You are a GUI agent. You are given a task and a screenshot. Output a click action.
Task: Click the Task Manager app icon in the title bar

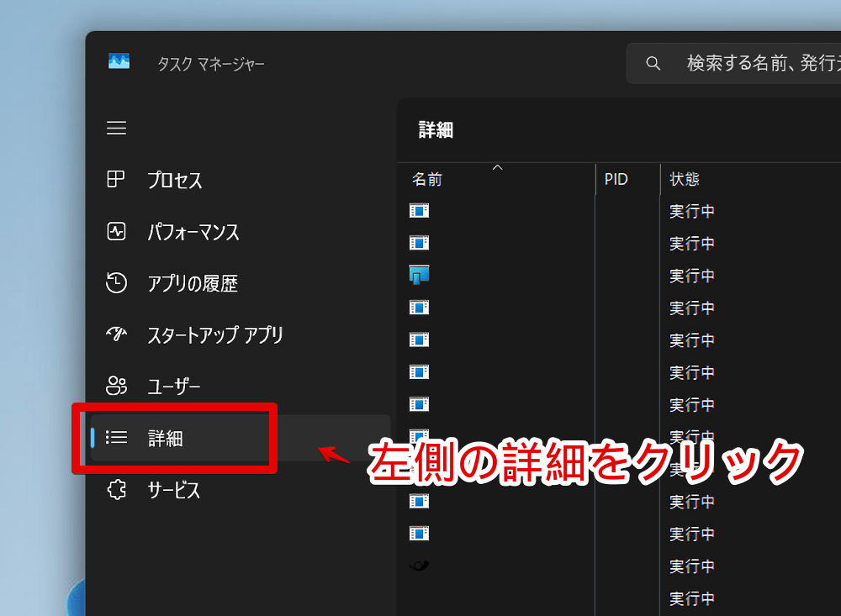[x=119, y=62]
